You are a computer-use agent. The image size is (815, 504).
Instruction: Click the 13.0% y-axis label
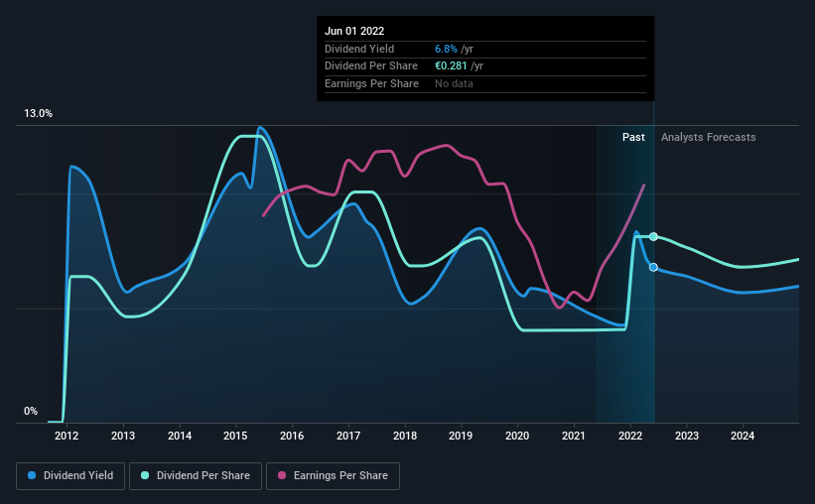pyautogui.click(x=38, y=114)
